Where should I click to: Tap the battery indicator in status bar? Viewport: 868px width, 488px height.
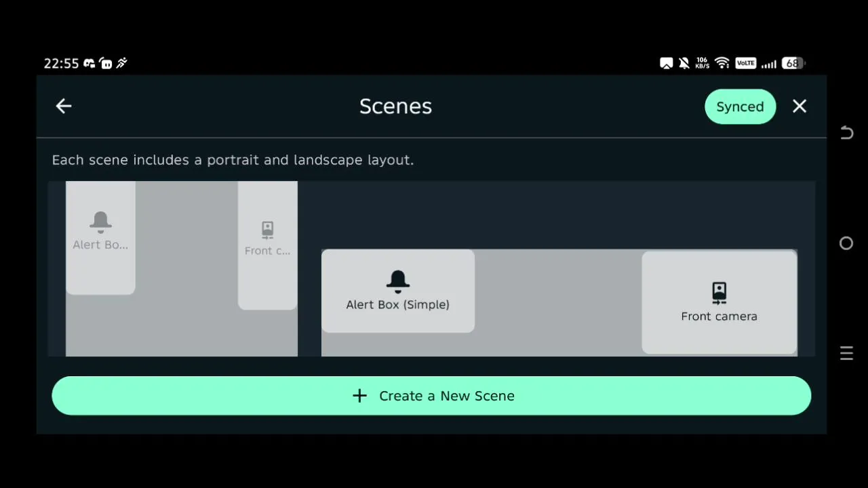[x=793, y=63]
